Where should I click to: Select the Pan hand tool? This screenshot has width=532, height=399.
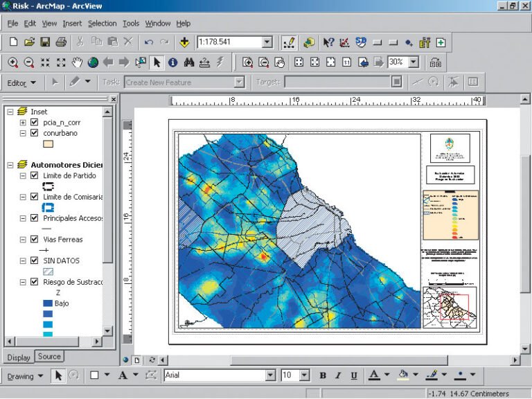77,62
